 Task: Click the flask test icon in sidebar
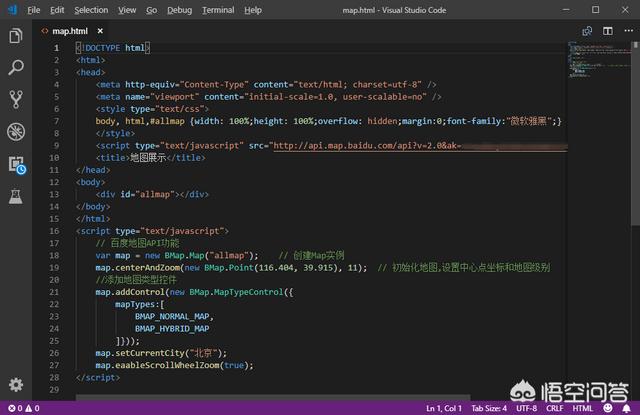click(x=15, y=196)
